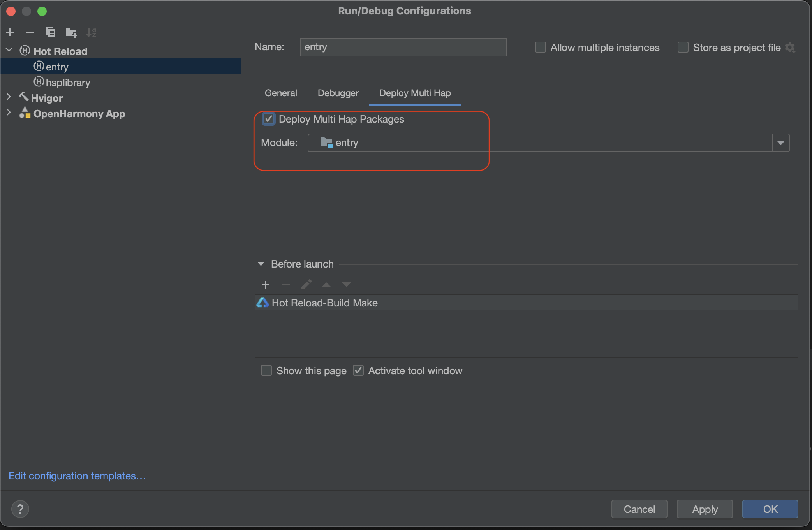
Task: Switch to the Debugger tab
Action: pos(338,93)
